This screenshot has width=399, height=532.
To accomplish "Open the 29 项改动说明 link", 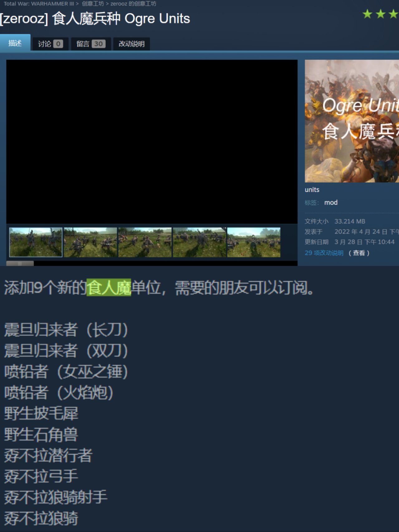I will pyautogui.click(x=324, y=253).
